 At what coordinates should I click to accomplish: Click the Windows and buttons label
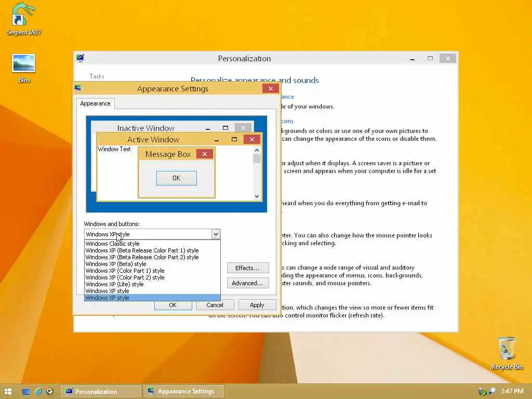coord(112,224)
